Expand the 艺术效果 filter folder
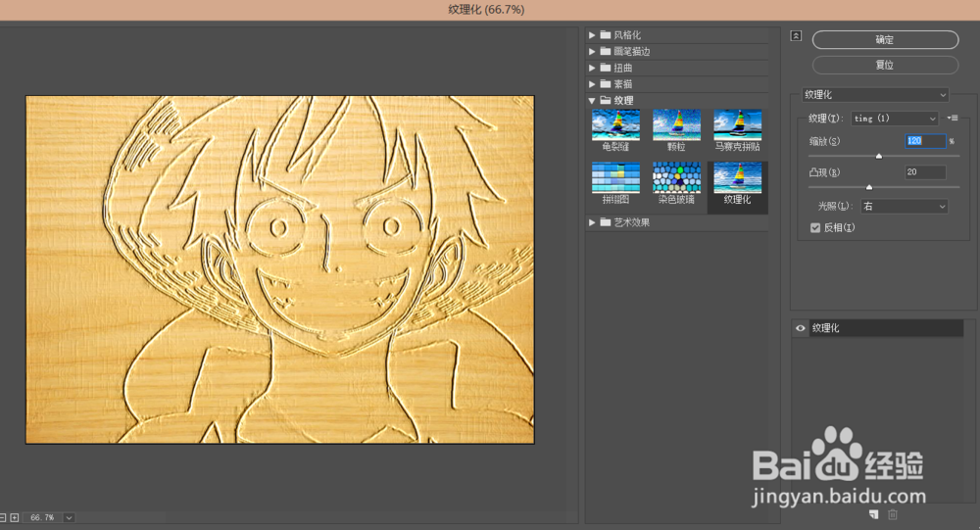This screenshot has height=530, width=980. point(592,221)
